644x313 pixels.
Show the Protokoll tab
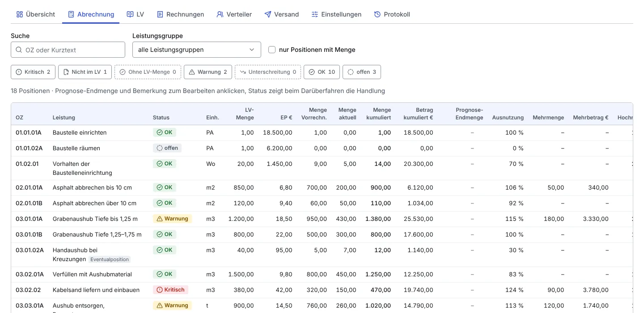click(x=392, y=14)
